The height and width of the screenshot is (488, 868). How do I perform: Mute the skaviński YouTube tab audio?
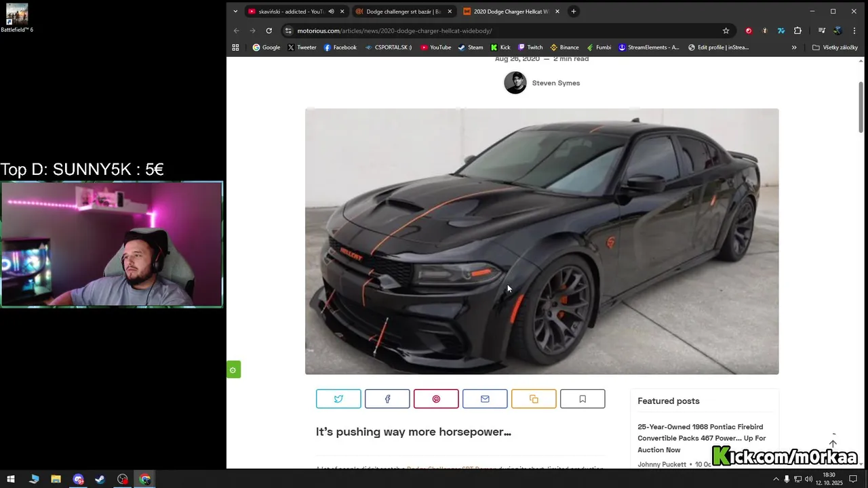click(x=331, y=12)
